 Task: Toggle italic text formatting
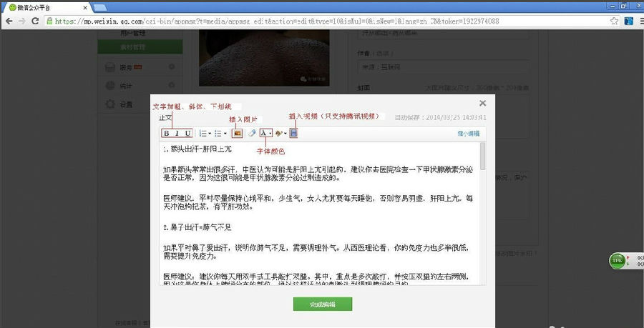click(177, 134)
